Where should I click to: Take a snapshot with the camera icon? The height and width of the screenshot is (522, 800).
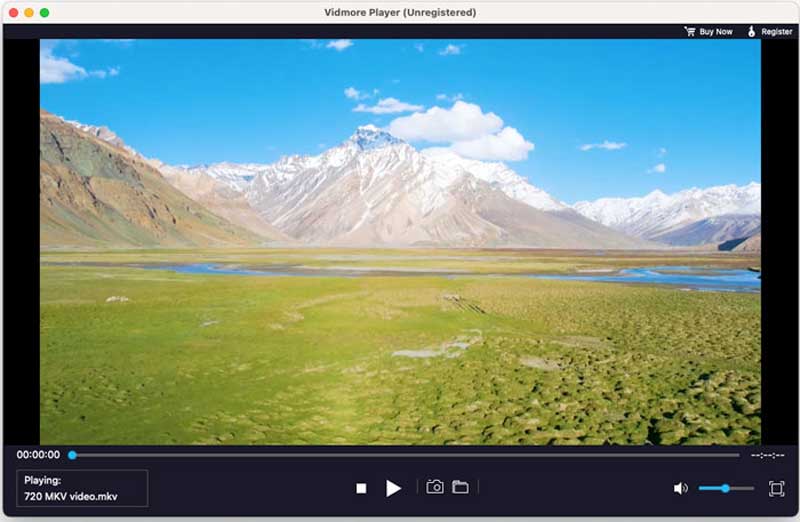435,487
